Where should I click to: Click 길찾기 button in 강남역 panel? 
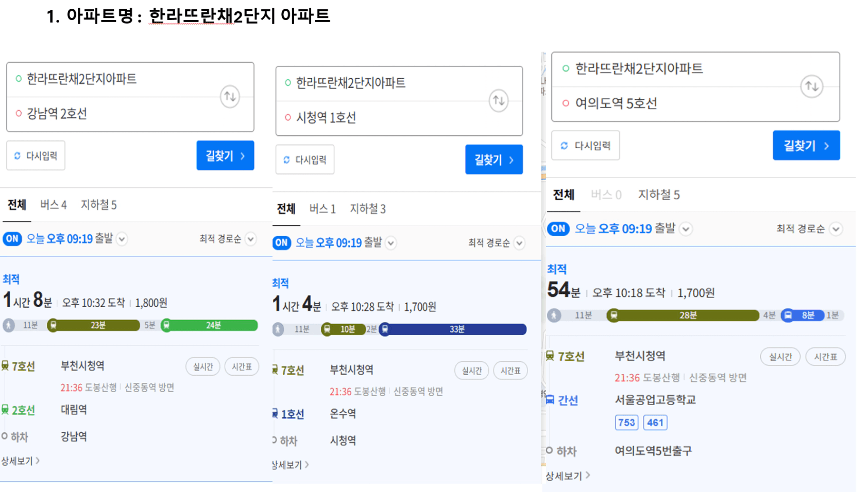[225, 155]
